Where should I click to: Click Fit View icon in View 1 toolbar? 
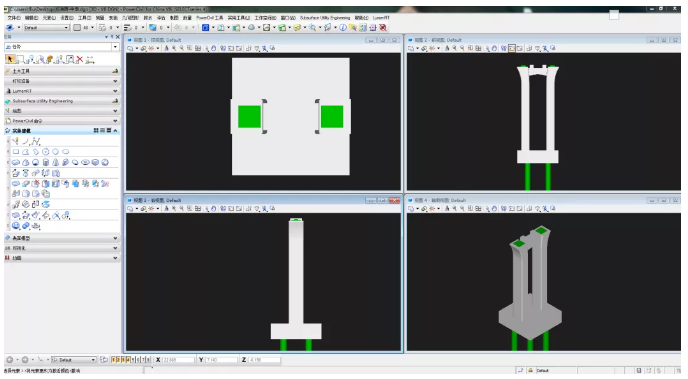(x=198, y=48)
